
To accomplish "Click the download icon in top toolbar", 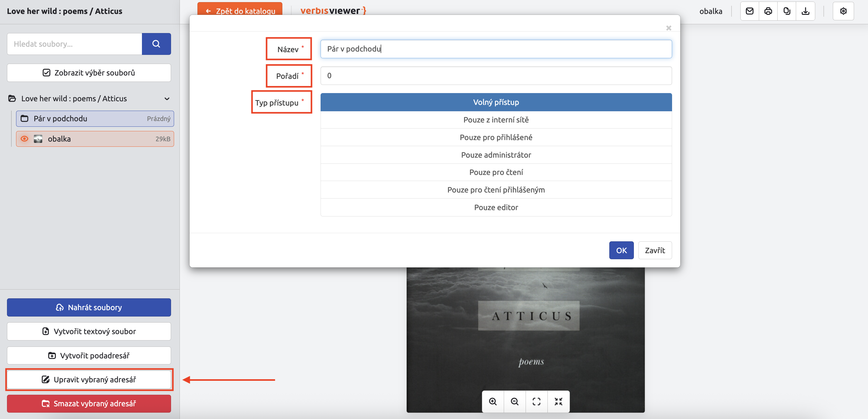I will [x=805, y=11].
